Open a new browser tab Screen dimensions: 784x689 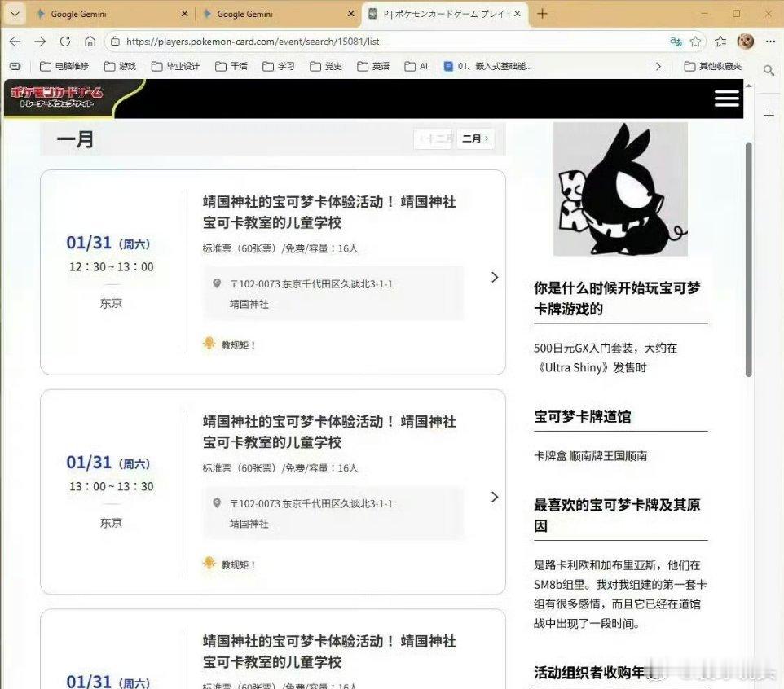pos(542,14)
